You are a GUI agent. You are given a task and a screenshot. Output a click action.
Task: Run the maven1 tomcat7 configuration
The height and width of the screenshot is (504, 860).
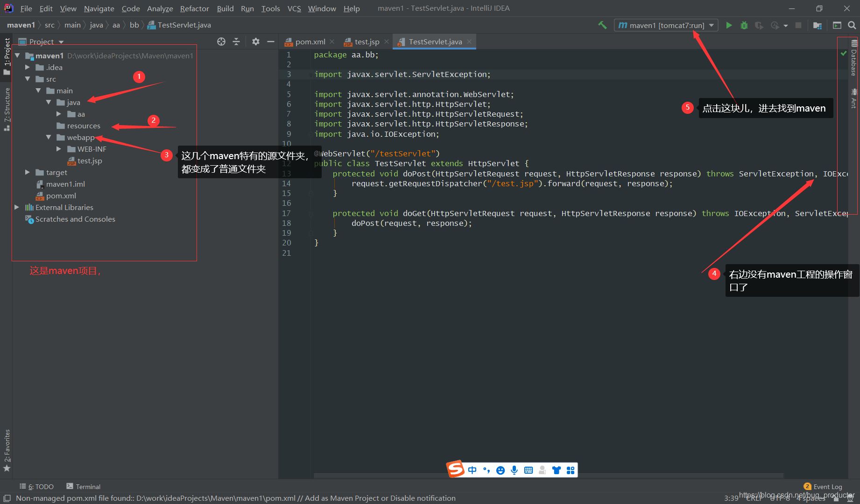coord(729,25)
